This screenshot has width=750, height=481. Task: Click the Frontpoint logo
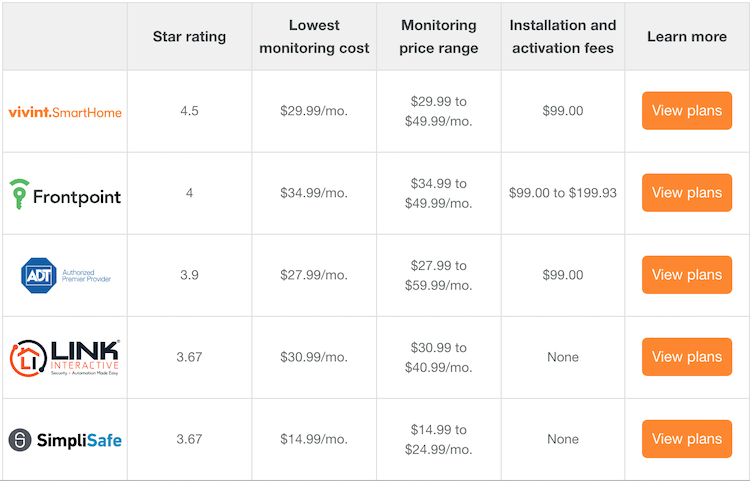(65, 194)
